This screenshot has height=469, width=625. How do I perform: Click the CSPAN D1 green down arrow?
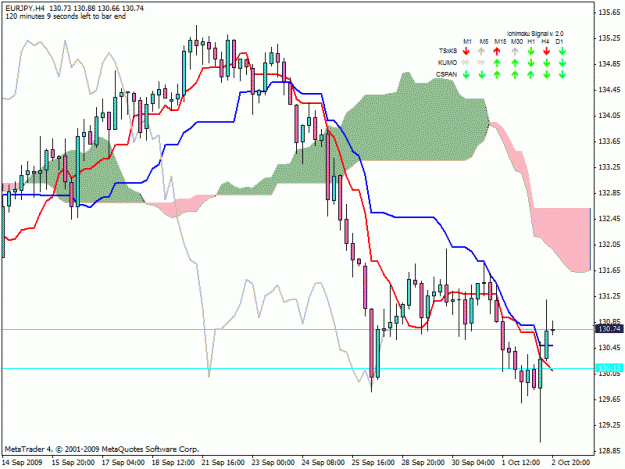pyautogui.click(x=562, y=75)
